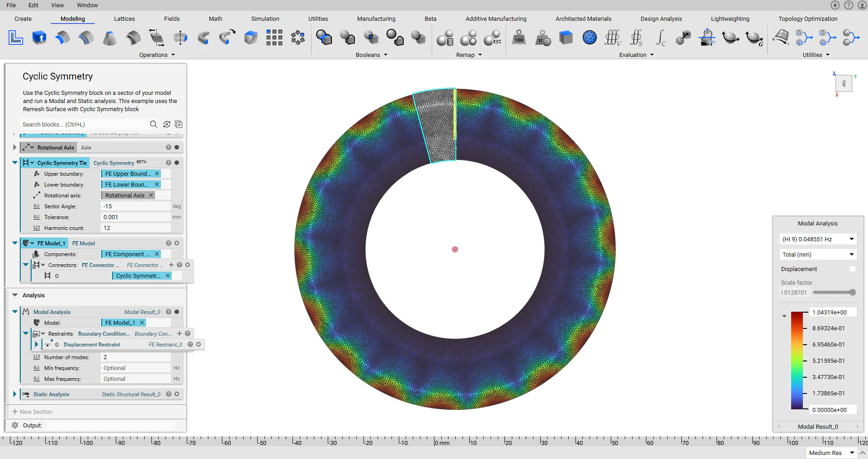
Task: Enable the Displacement checkbox in Modal Analysis
Action: 852,269
